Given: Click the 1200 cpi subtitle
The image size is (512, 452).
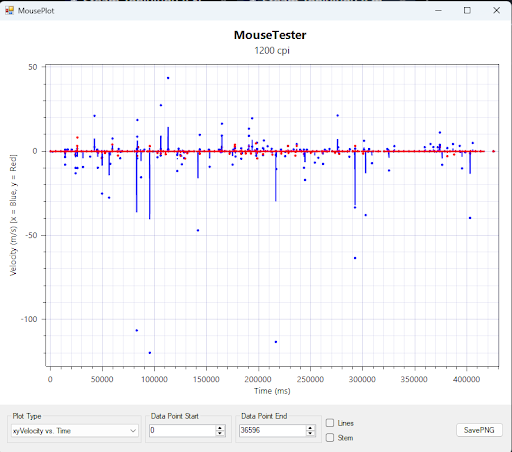Looking at the screenshot, I should tap(272, 51).
